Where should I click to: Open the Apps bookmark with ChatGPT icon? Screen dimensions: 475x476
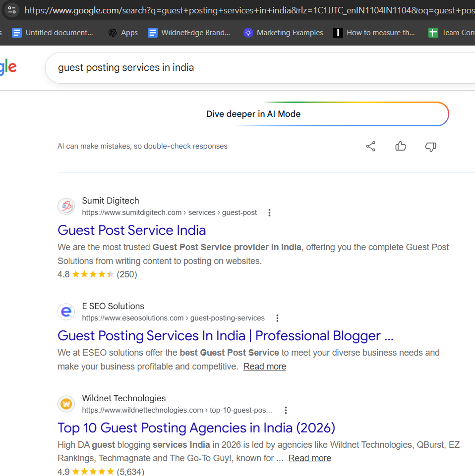(123, 33)
